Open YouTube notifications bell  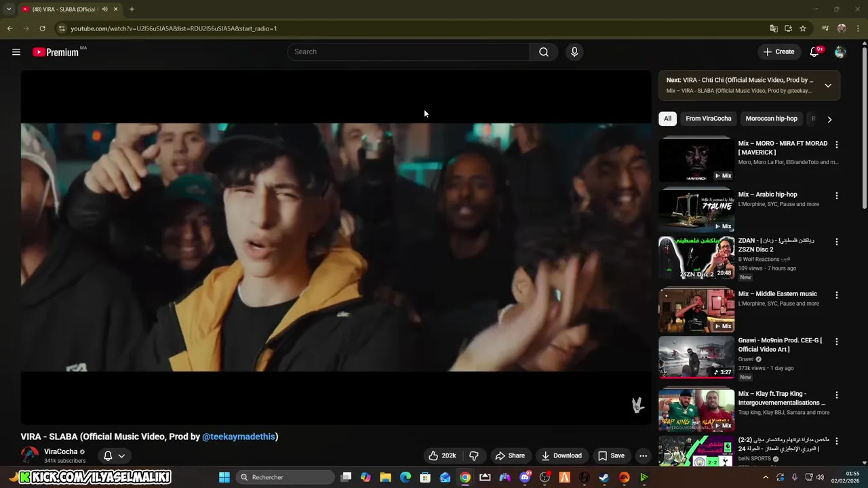[x=815, y=52]
